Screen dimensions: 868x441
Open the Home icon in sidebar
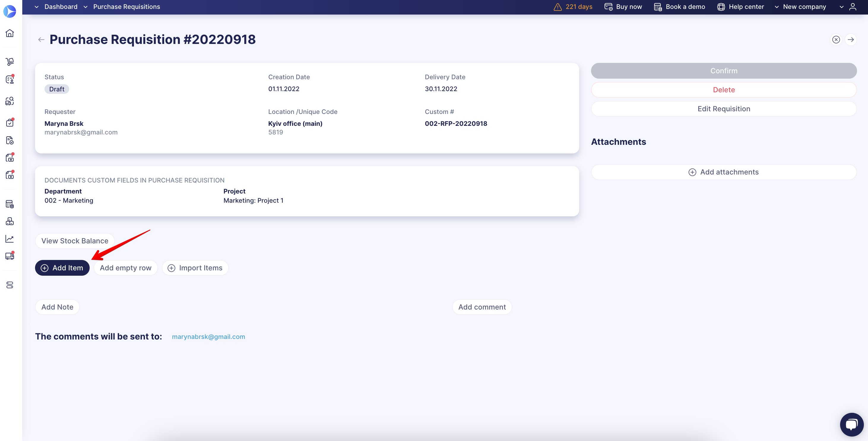(10, 33)
